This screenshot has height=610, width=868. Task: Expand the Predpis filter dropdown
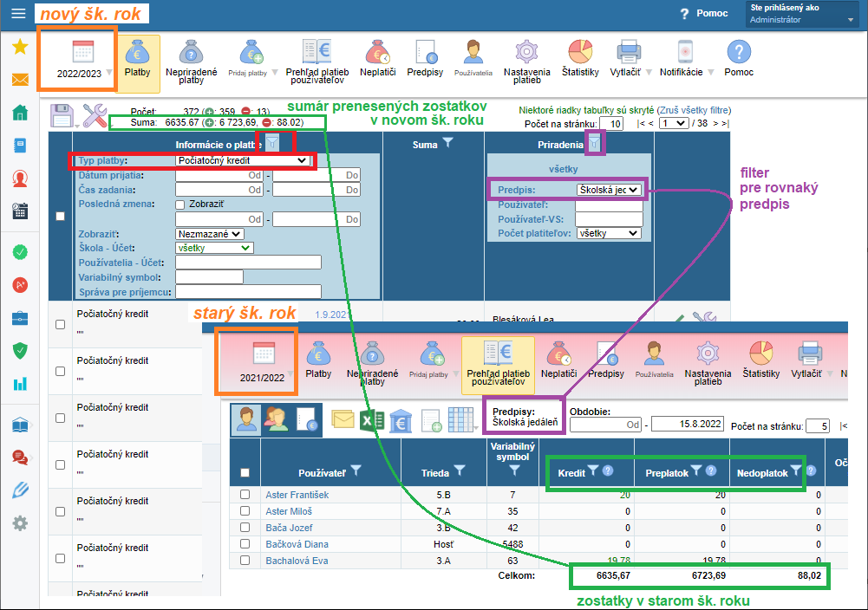(x=608, y=189)
